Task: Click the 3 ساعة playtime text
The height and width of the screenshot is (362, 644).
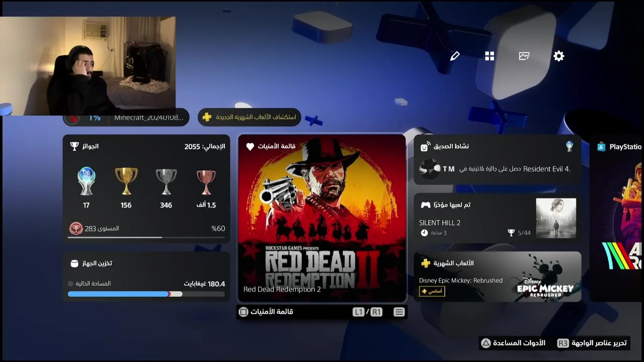Action: coord(438,233)
